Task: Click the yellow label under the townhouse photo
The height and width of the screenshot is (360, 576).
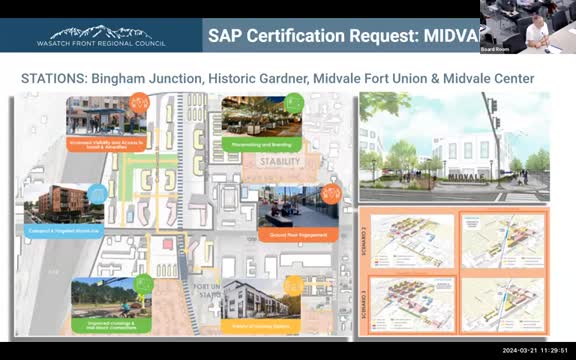Action: point(261,326)
